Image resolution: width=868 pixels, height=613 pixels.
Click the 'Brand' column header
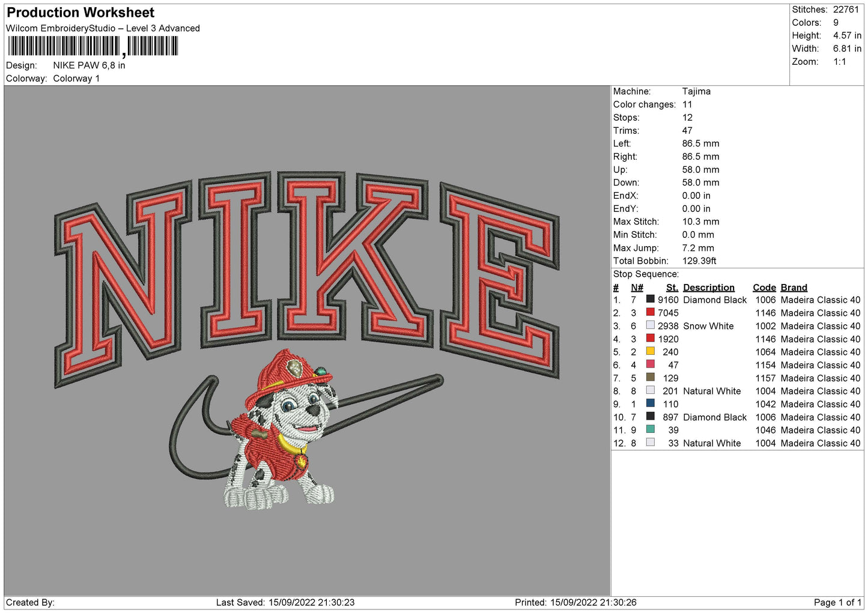coord(794,288)
